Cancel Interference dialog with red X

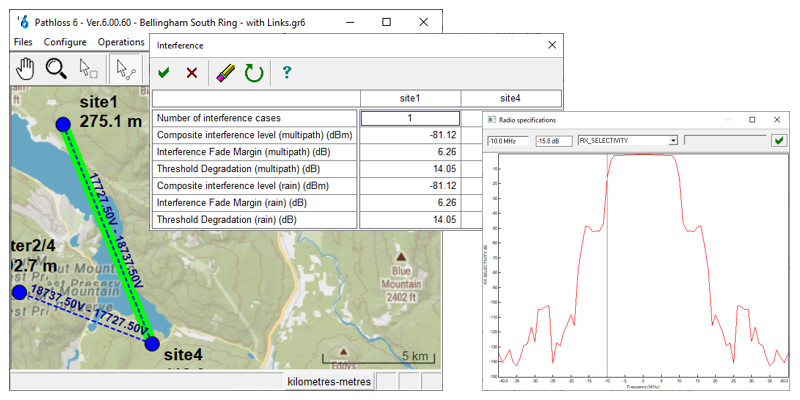tap(191, 72)
